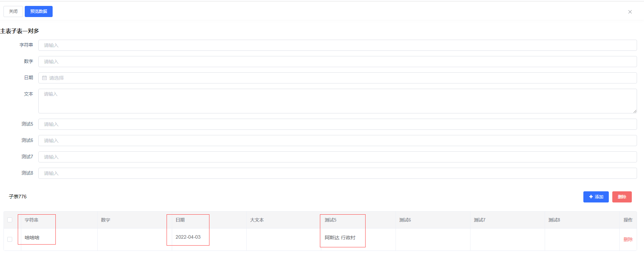Viewport: 644px width, 263px height.
Task: Click the red 删除 button above table
Action: tap(622, 197)
